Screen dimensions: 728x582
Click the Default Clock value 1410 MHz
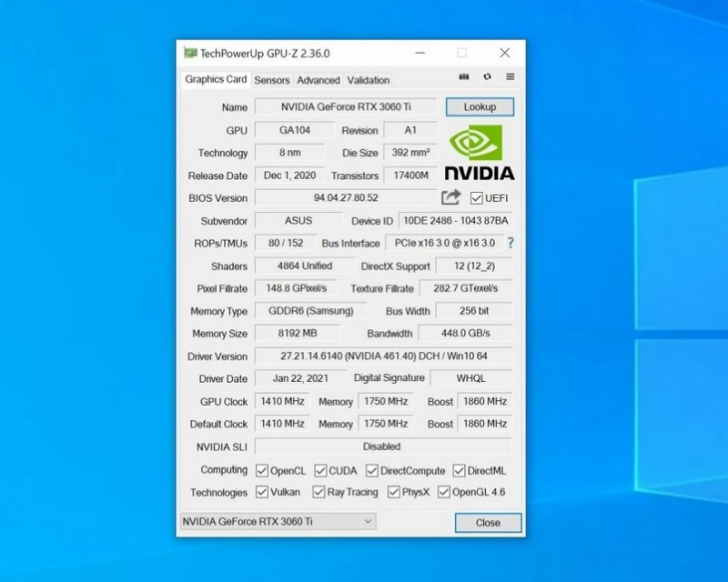[x=282, y=424]
